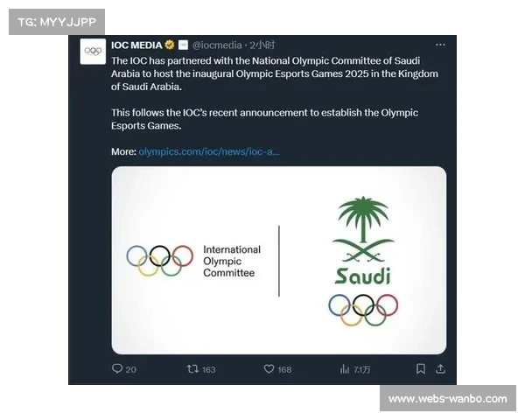525x420 pixels.
Task: Like the tweet with the heart icon
Action: (x=269, y=369)
